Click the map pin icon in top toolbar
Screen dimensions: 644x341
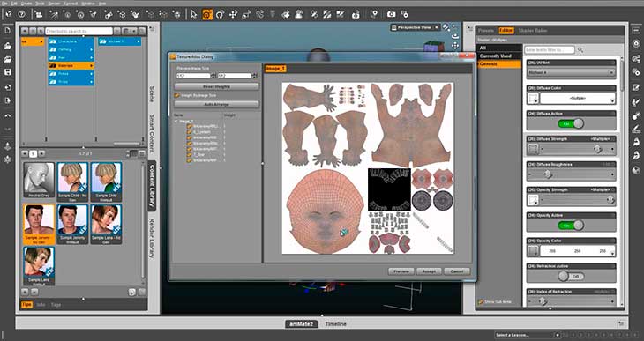[374, 14]
